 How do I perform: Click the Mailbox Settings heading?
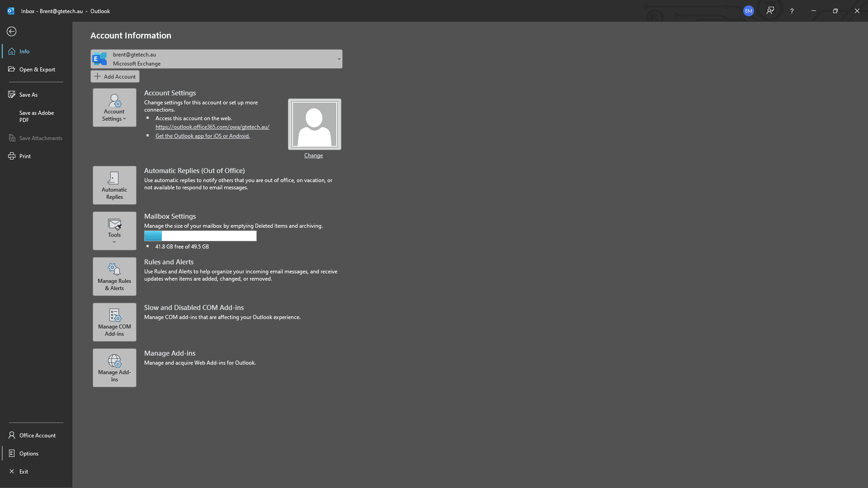pos(170,216)
